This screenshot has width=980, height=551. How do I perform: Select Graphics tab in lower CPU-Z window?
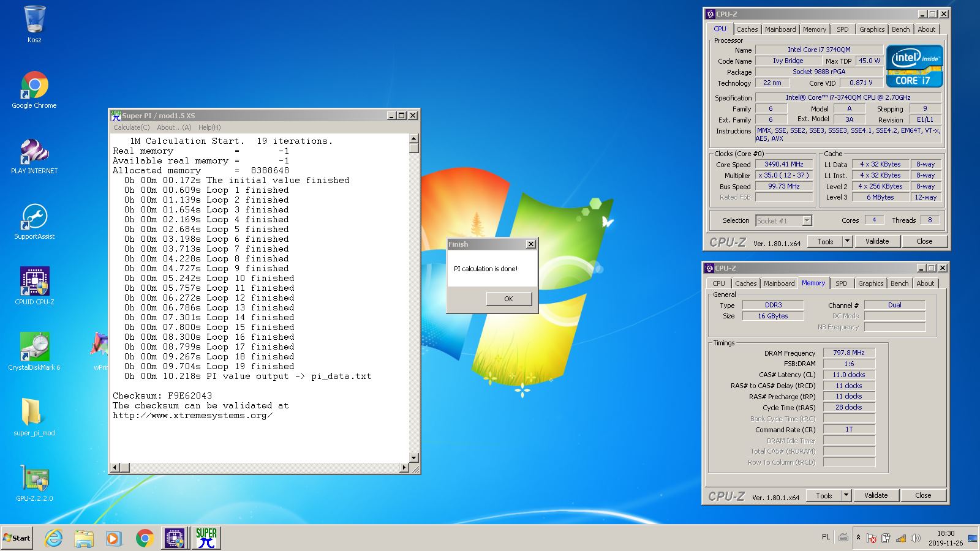(x=870, y=283)
